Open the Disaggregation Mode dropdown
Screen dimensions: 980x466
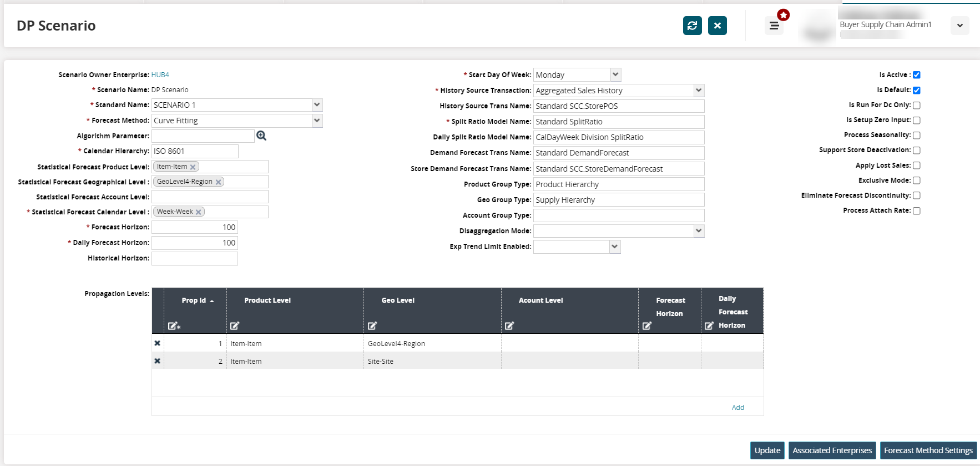[699, 231]
